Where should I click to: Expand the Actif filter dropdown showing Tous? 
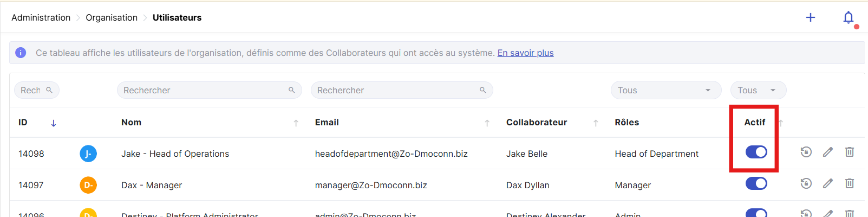758,90
